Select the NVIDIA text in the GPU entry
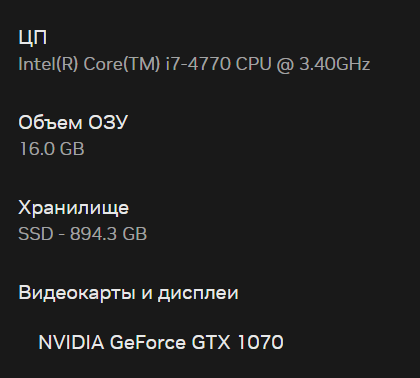420x378 pixels. tap(71, 342)
